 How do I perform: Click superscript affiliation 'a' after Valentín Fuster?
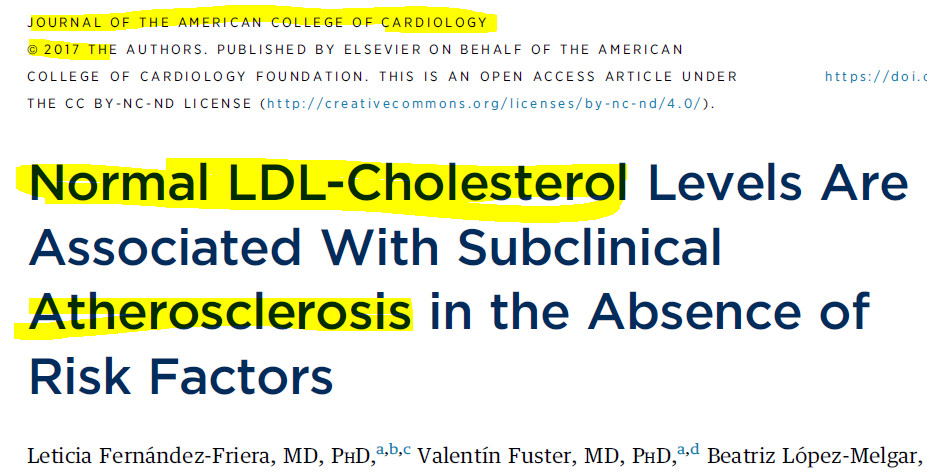pyautogui.click(x=681, y=450)
